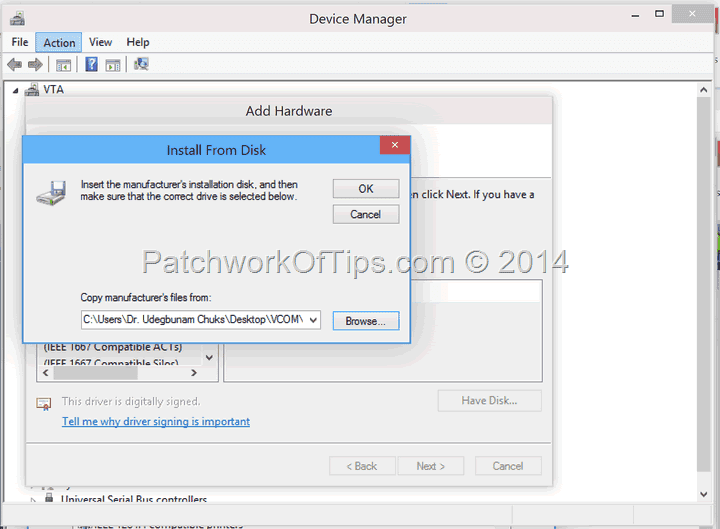Click Next in Add Hardware wizard

431,466
